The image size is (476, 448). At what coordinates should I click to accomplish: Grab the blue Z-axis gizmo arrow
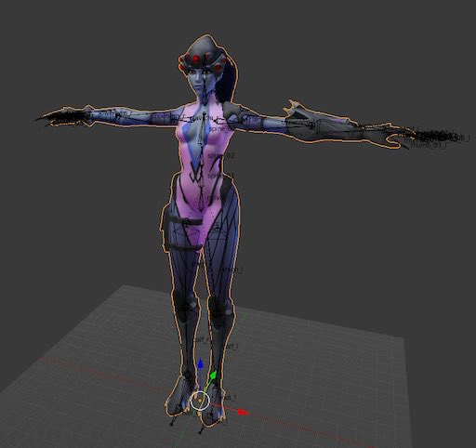click(x=200, y=363)
